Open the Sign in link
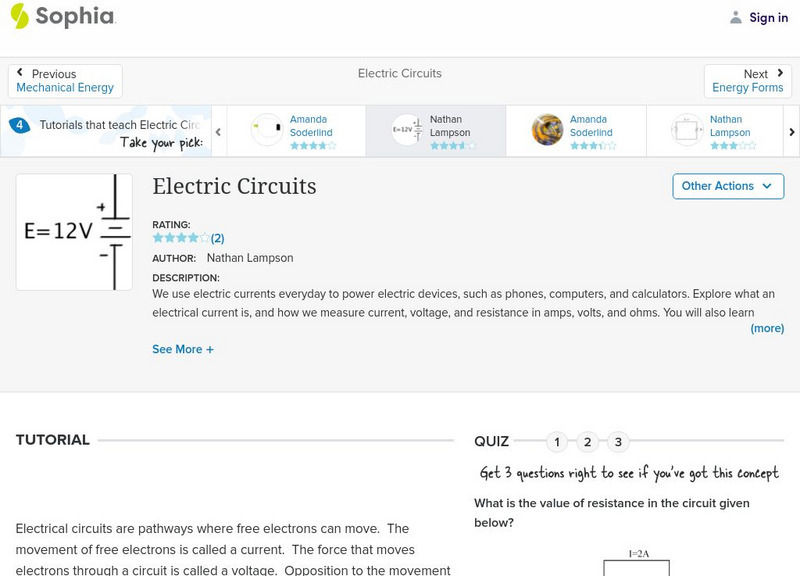Screen dimensions: 800x576 click(769, 17)
